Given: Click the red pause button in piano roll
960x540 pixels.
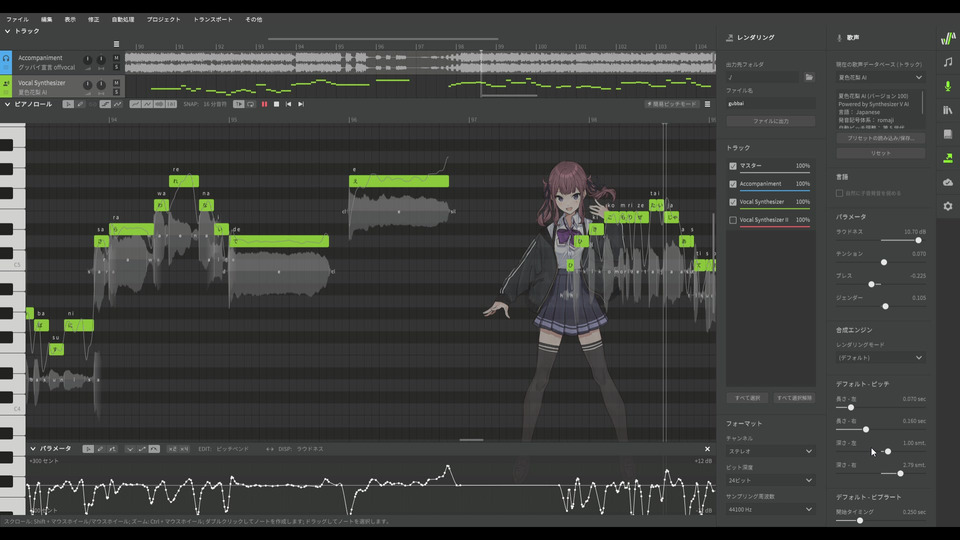Looking at the screenshot, I should 264,104.
